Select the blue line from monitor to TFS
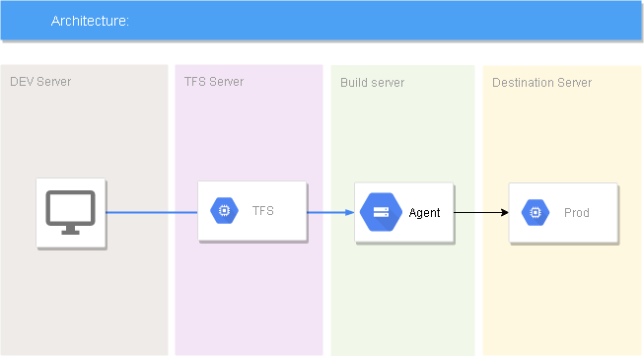This screenshot has height=357, width=644. click(152, 212)
